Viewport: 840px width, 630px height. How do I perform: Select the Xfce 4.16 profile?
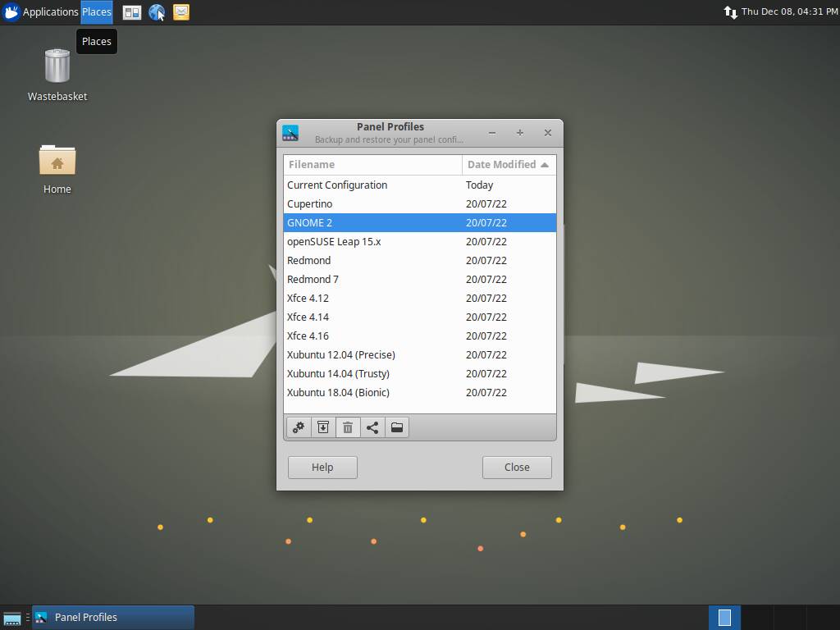click(419, 336)
